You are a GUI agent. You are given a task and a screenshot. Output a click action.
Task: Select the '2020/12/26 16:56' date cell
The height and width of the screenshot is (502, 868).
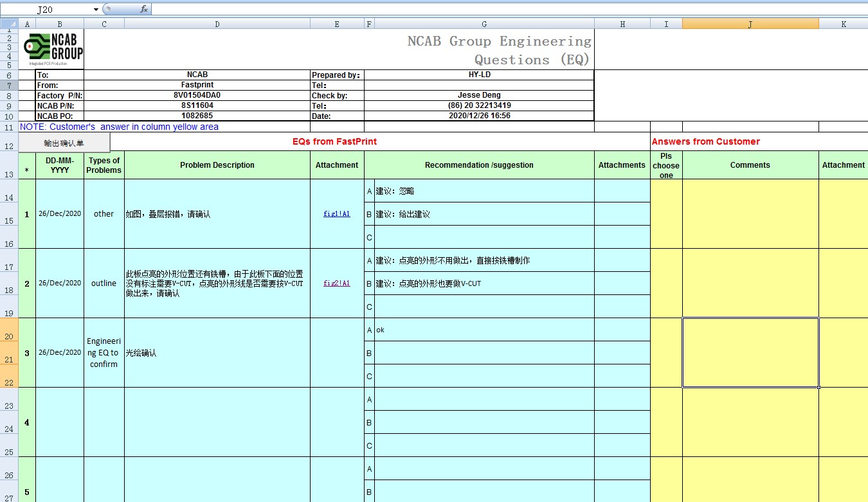click(x=480, y=116)
